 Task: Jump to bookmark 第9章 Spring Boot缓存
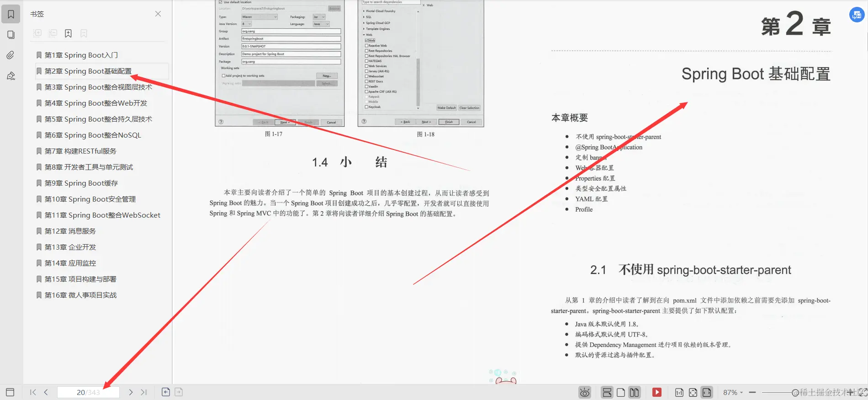[81, 183]
